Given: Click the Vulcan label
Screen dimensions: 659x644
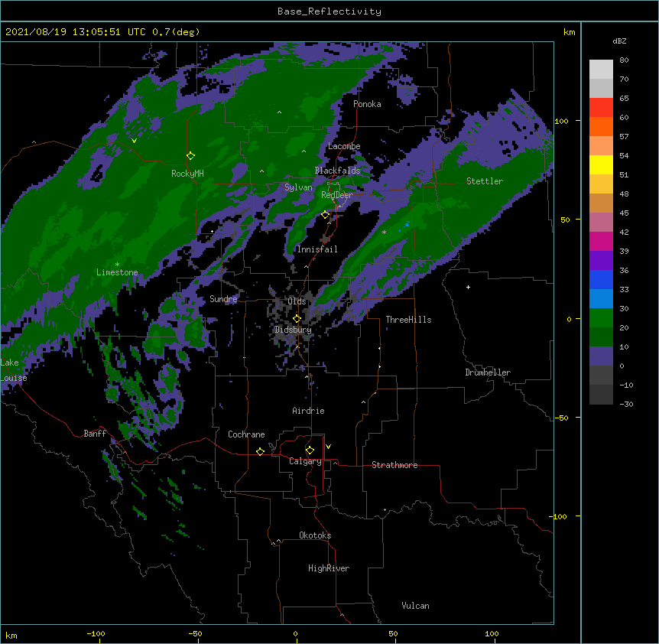Looking at the screenshot, I should tap(415, 606).
